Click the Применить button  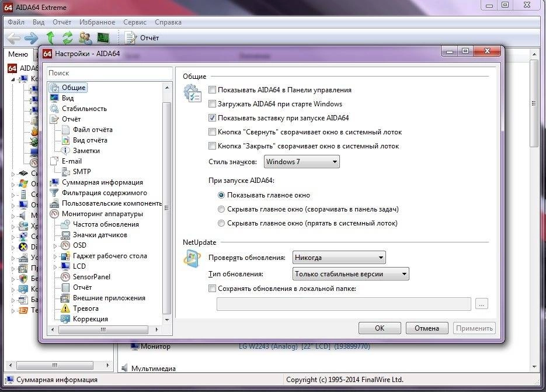point(474,328)
